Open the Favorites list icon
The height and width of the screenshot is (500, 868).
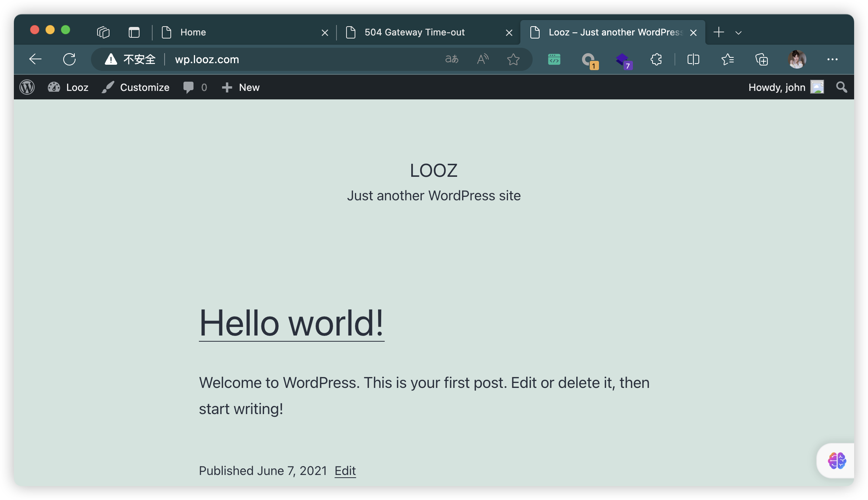[x=727, y=59]
